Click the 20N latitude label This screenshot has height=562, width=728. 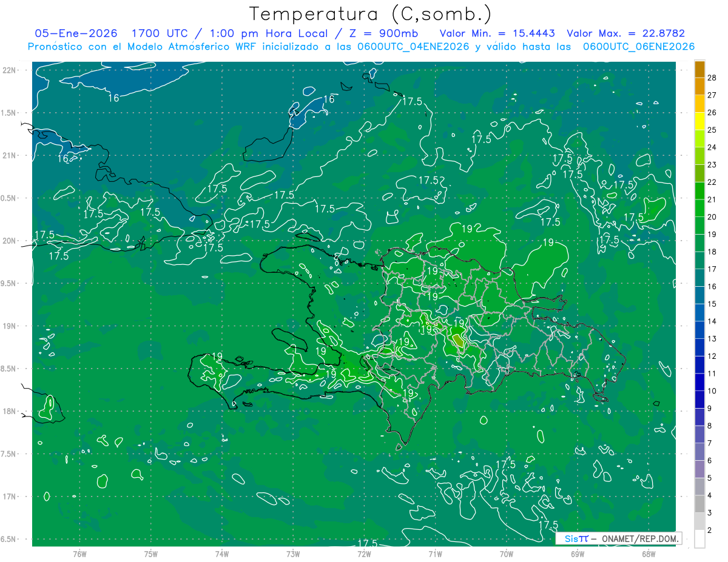tap(8, 241)
